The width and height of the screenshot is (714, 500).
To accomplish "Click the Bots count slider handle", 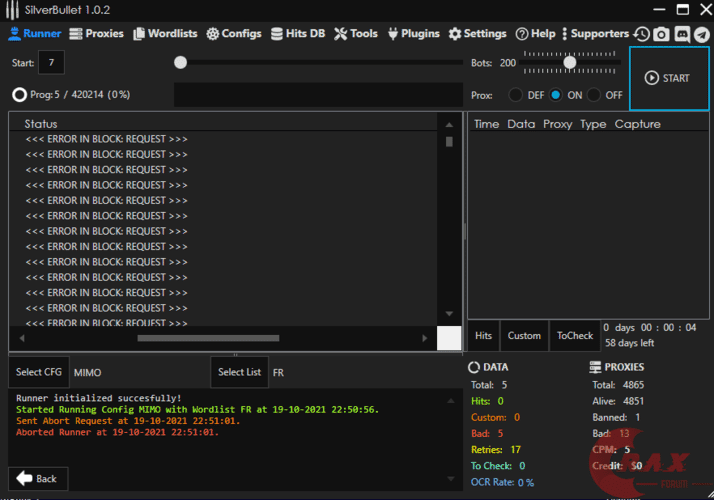I will pyautogui.click(x=569, y=62).
